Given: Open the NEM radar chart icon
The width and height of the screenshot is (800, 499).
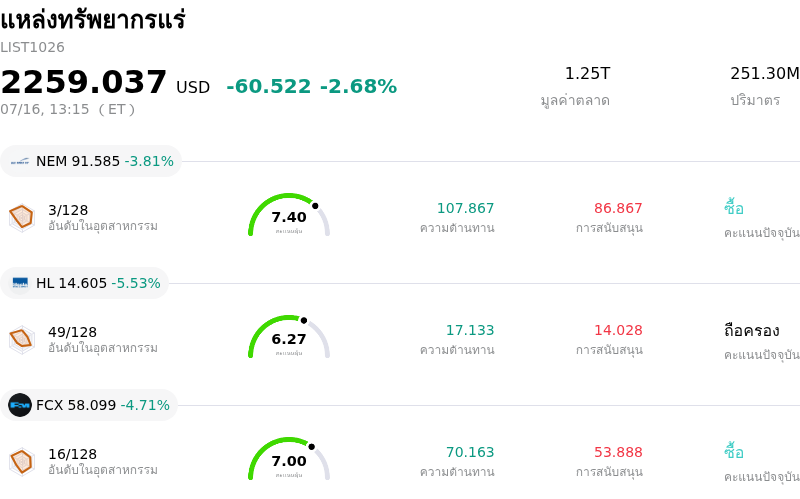Looking at the screenshot, I should 22,217.
